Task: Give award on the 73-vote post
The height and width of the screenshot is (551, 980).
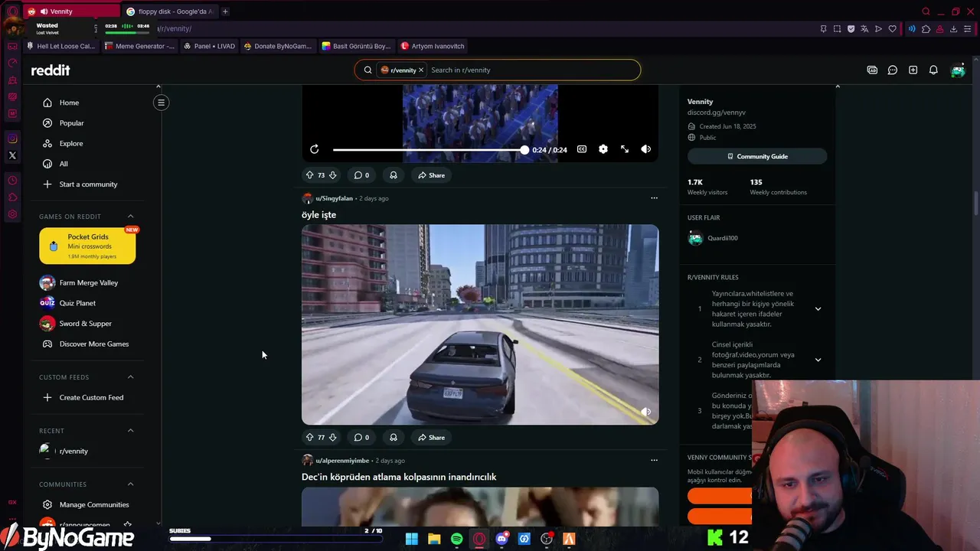Action: (394, 175)
